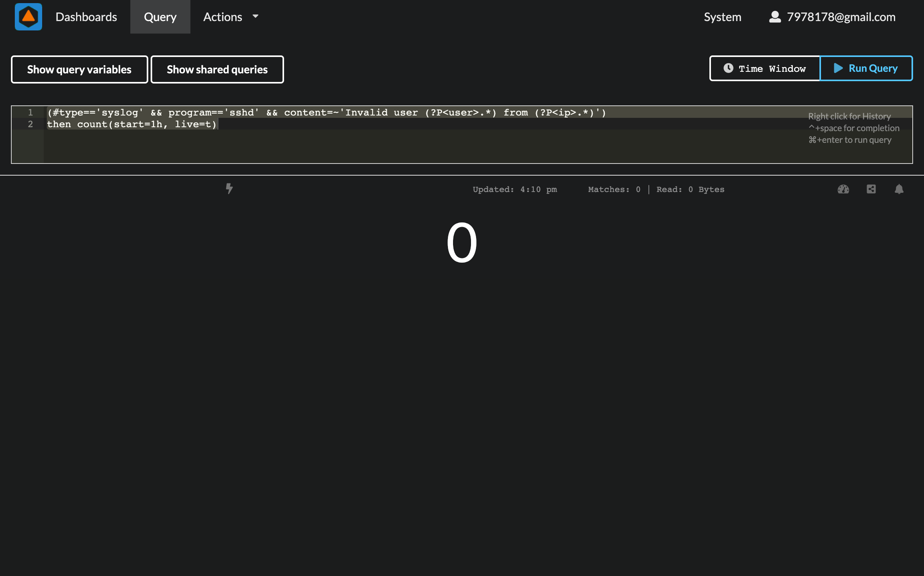Open the share icon in the status bar
Image resolution: width=924 pixels, height=576 pixels.
871,189
